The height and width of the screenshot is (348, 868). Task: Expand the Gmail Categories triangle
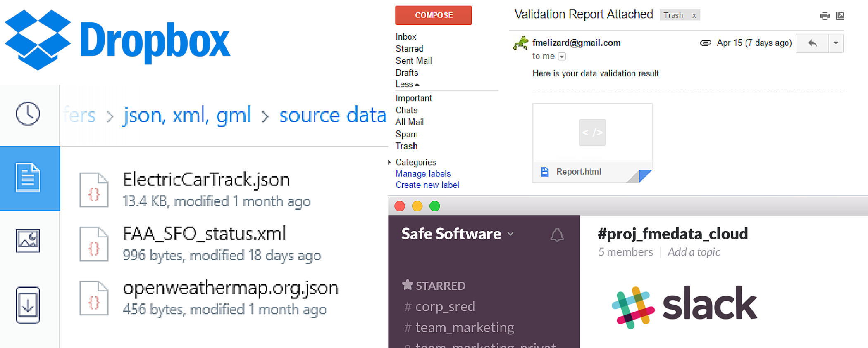coord(389,162)
